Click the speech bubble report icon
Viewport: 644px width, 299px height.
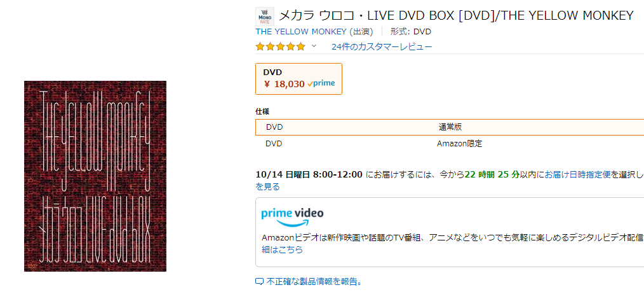point(259,281)
